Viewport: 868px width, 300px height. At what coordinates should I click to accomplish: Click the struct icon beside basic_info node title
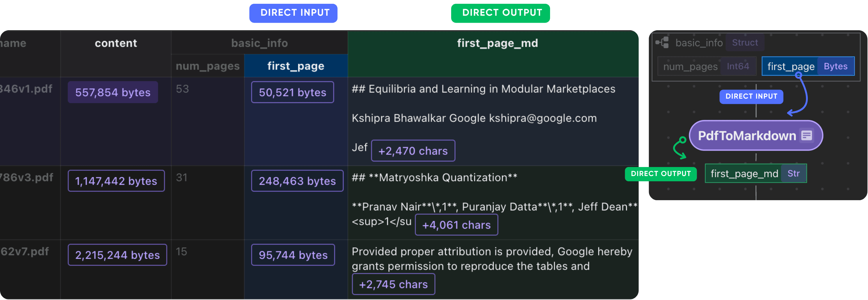(x=661, y=42)
